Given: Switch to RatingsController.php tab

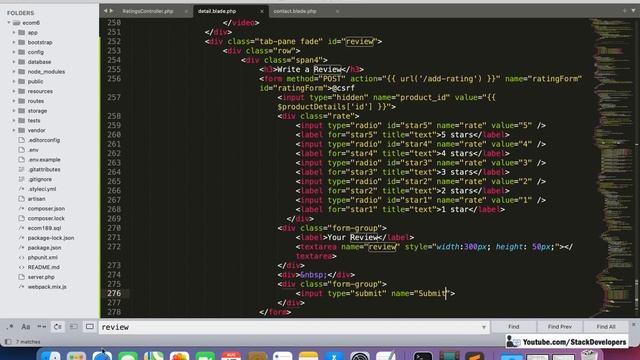Looking at the screenshot, I should [x=148, y=11].
